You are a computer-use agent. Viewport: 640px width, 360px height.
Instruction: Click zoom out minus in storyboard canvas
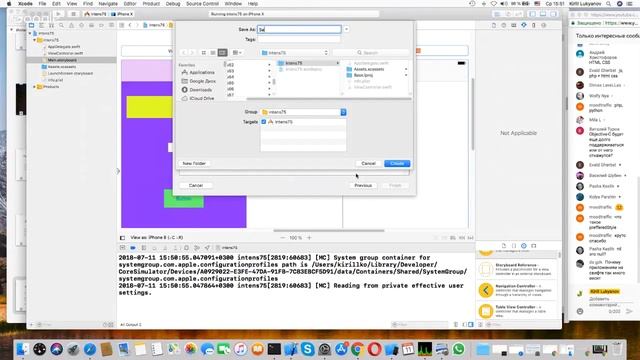[282, 238]
